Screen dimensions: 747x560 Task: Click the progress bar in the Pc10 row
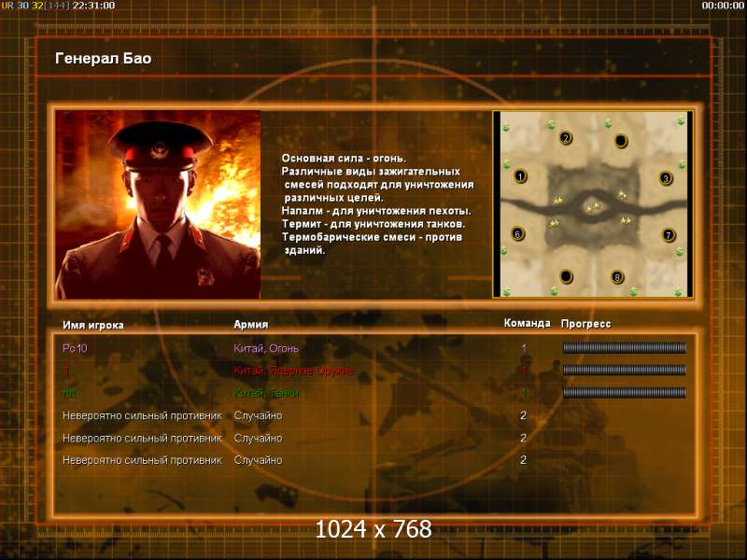coord(624,348)
